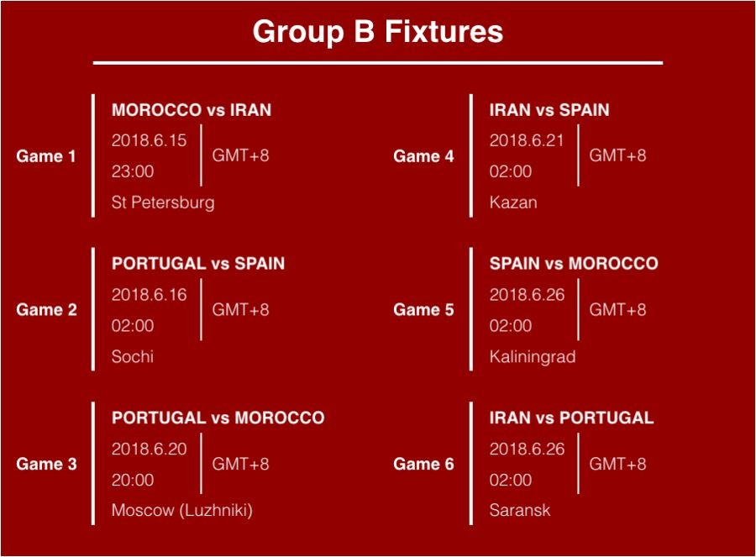Open the PORTUGAL vs SPAIN match heading

point(198,264)
